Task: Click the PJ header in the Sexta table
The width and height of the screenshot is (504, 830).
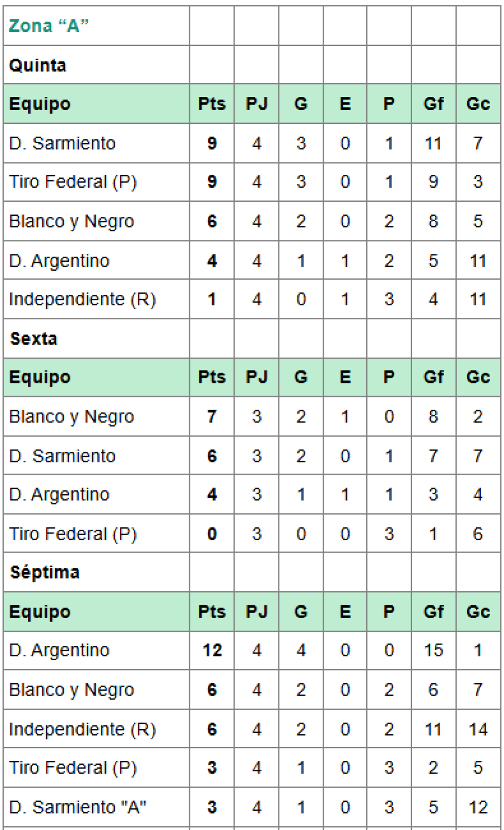Action: pos(256,377)
